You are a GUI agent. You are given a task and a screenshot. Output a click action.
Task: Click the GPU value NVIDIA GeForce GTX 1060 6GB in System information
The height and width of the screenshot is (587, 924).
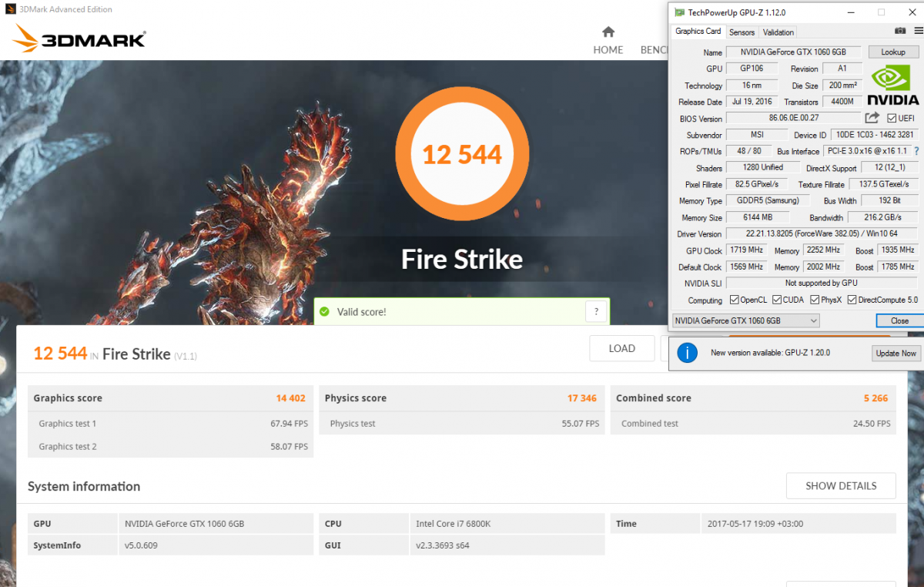coord(185,524)
